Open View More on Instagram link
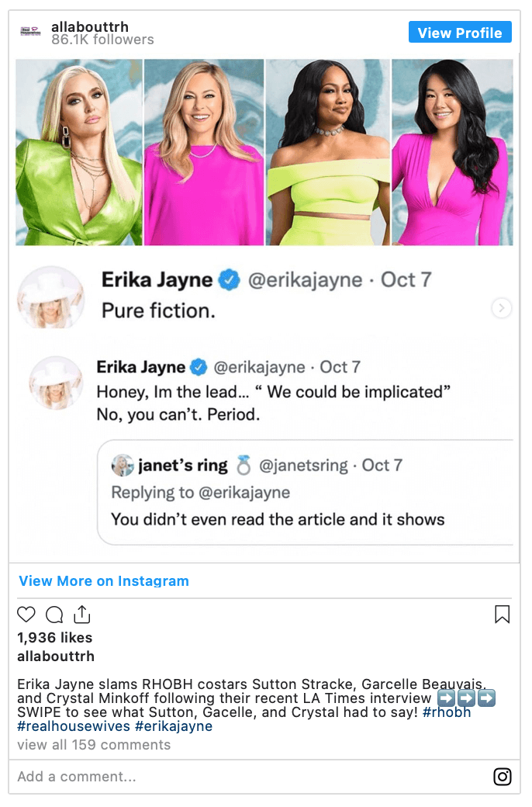The width and height of the screenshot is (532, 807). point(104,580)
